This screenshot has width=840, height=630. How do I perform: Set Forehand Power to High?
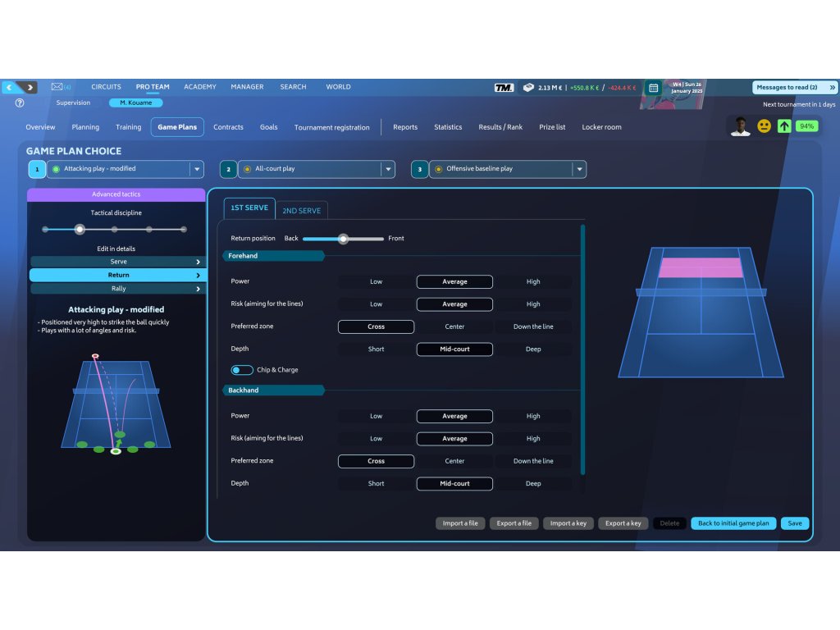pos(533,281)
